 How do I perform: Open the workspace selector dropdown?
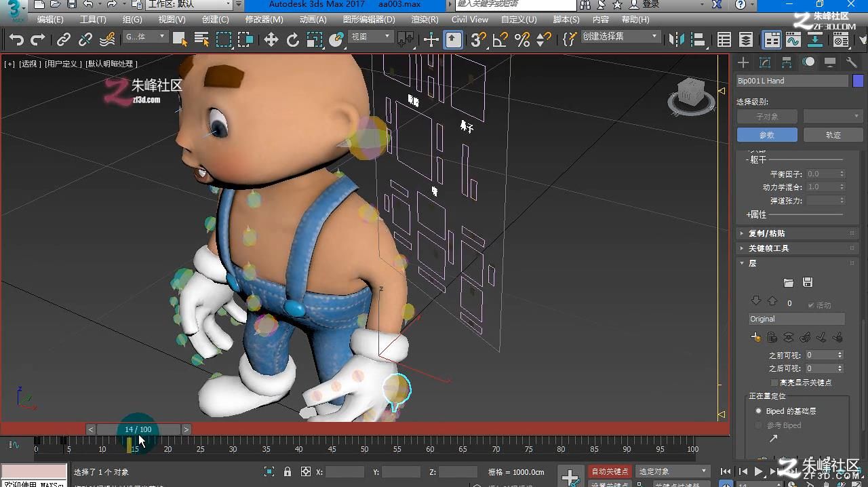[189, 4]
